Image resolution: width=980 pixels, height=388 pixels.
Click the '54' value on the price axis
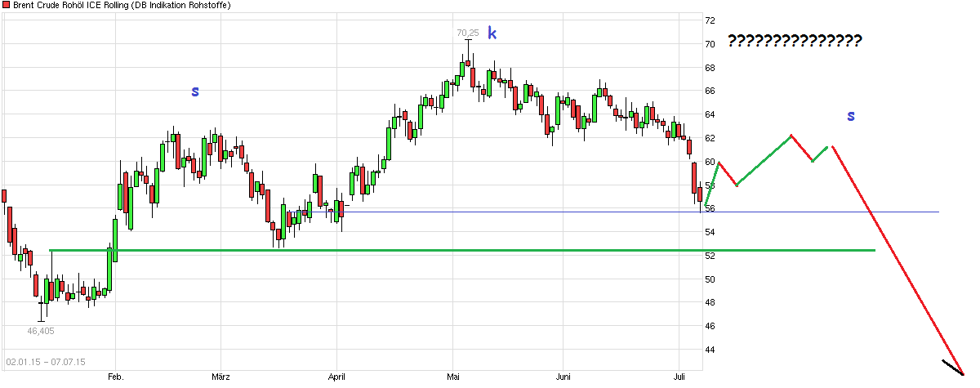pos(710,232)
